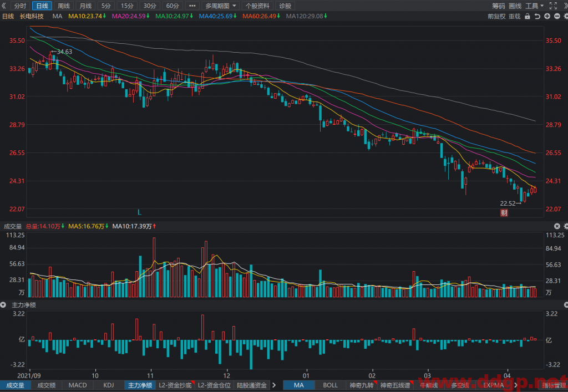Screen dimensions: 568x392
Task: Open the L2-资金仓位 tab
Action: [x=215, y=385]
